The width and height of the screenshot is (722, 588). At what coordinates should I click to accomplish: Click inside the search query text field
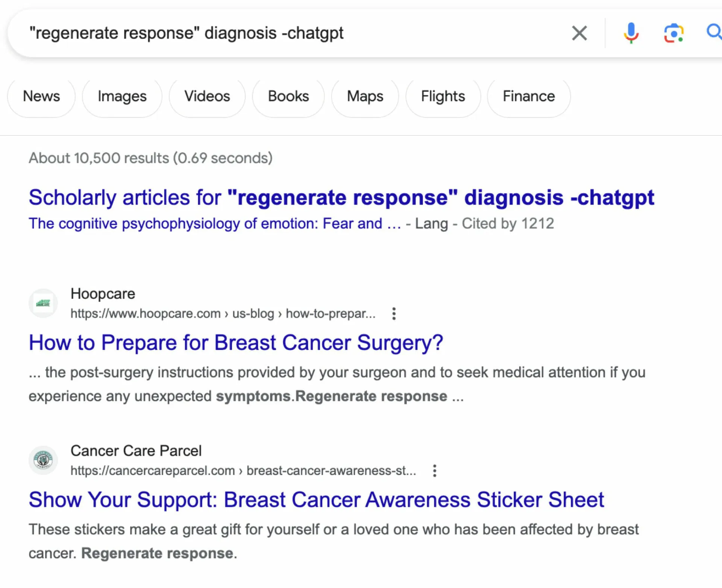(286, 33)
